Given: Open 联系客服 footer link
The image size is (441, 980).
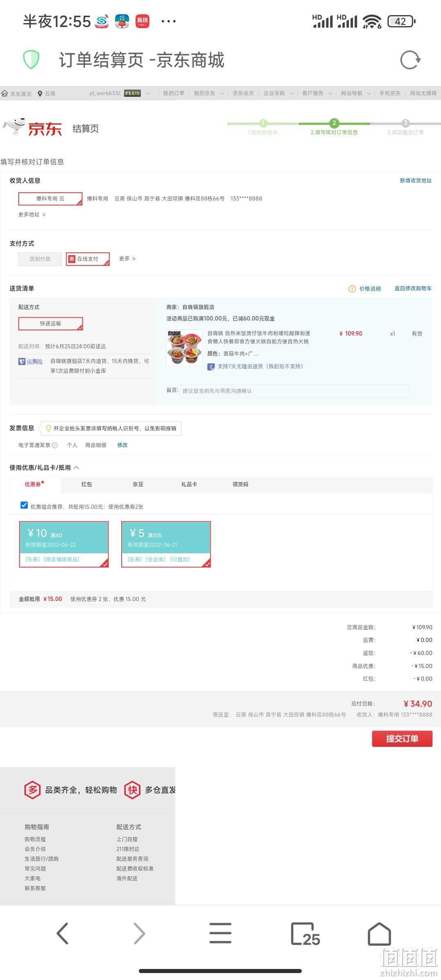Looking at the screenshot, I should [x=35, y=888].
